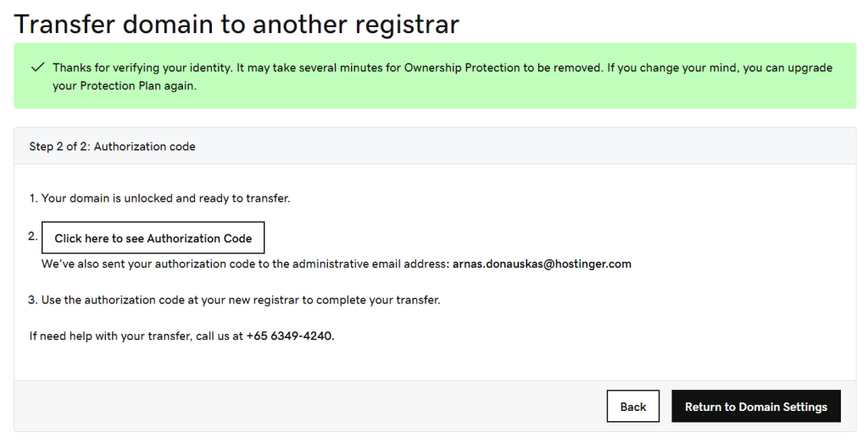Click list number 3 beside the registrar instruction

pyautogui.click(x=33, y=299)
